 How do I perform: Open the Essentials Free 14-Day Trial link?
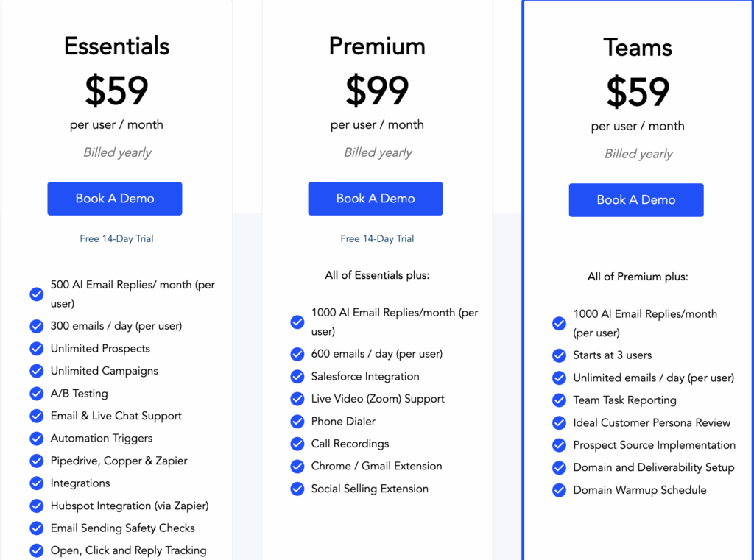click(116, 238)
